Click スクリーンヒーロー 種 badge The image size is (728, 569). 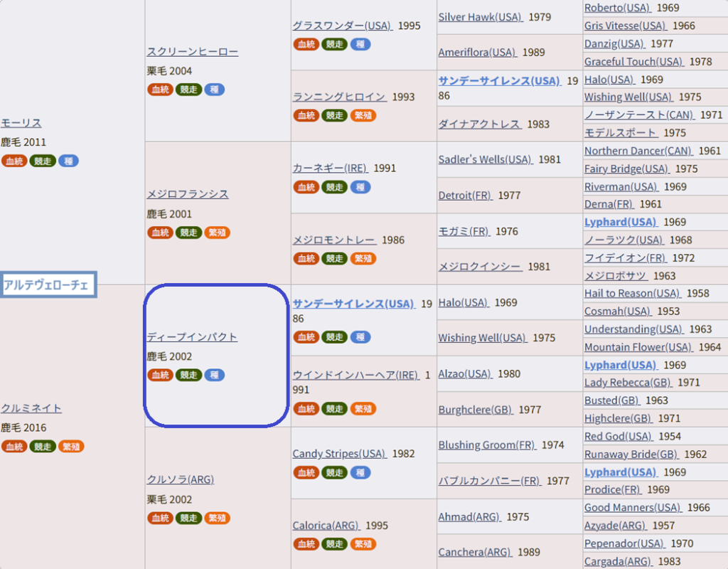click(x=214, y=89)
